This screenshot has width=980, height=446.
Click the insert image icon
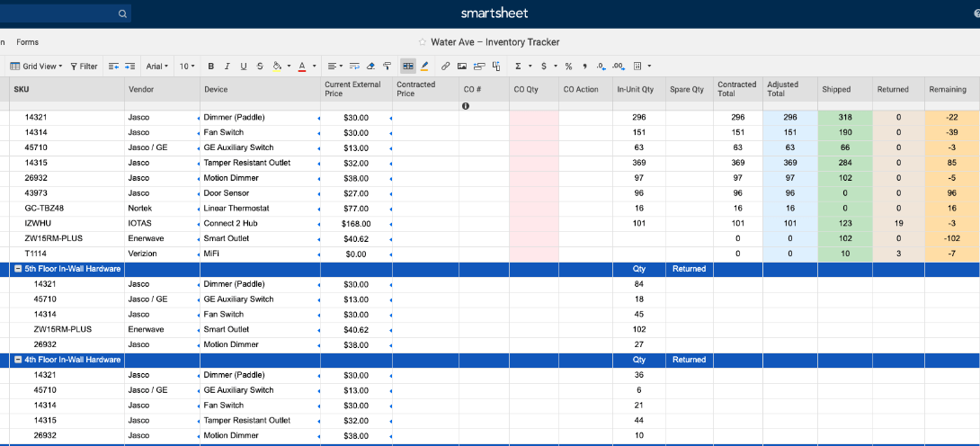coord(462,66)
